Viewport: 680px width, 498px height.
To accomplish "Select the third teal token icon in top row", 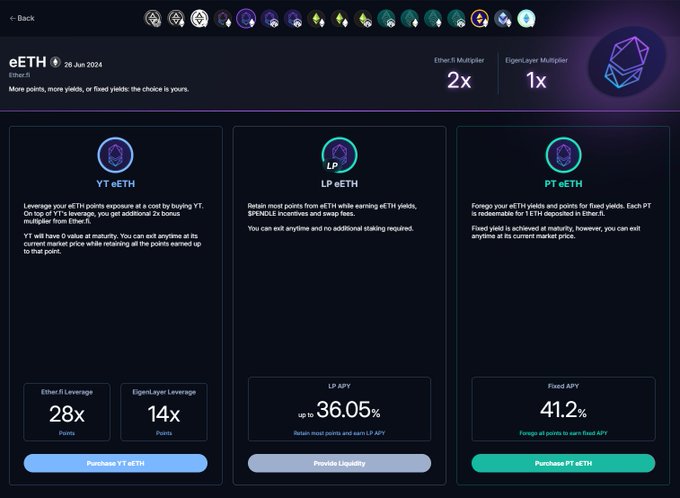I will [433, 19].
